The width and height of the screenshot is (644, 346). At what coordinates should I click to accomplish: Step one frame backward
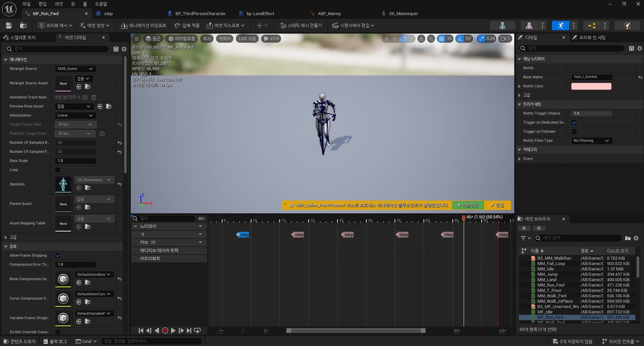tap(149, 331)
